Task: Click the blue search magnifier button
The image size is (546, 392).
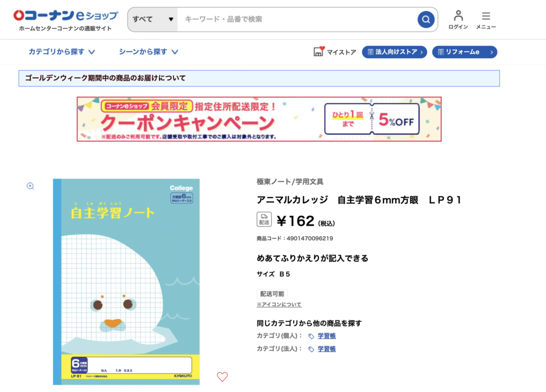Action: pos(426,20)
